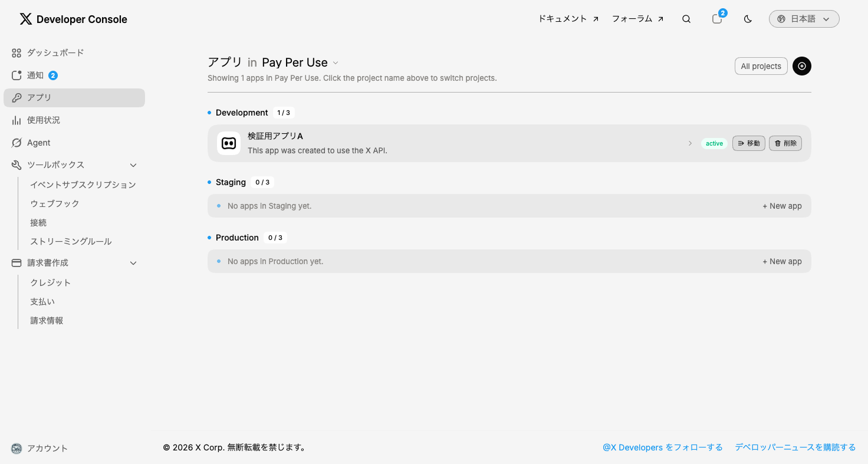Open イベントサブスクリプション

tap(83, 185)
